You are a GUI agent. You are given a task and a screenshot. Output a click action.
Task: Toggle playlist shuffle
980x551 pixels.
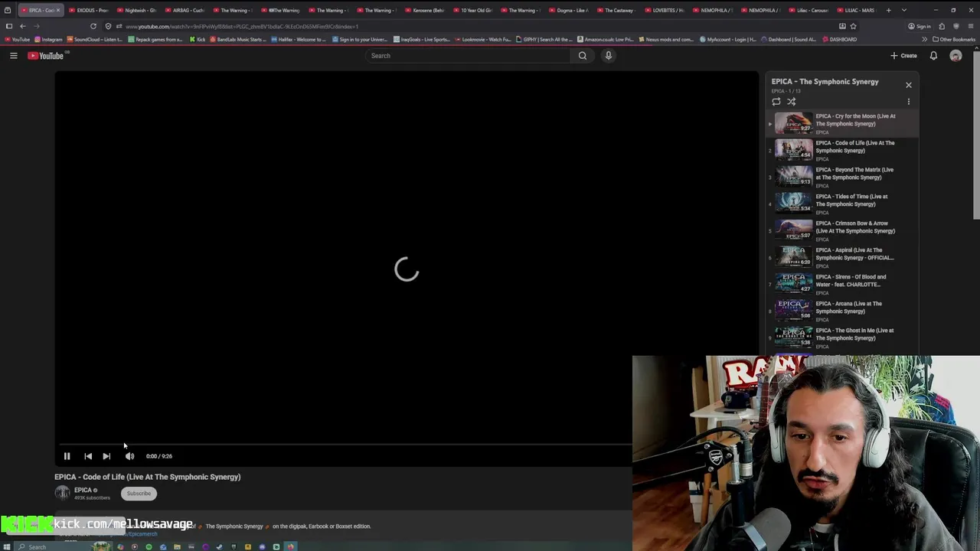[x=792, y=101]
